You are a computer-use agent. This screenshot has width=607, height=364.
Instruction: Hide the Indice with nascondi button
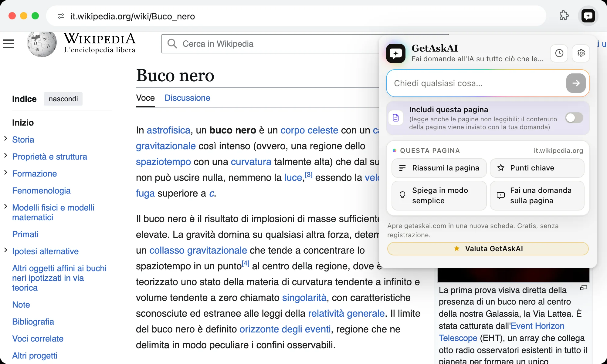point(63,99)
